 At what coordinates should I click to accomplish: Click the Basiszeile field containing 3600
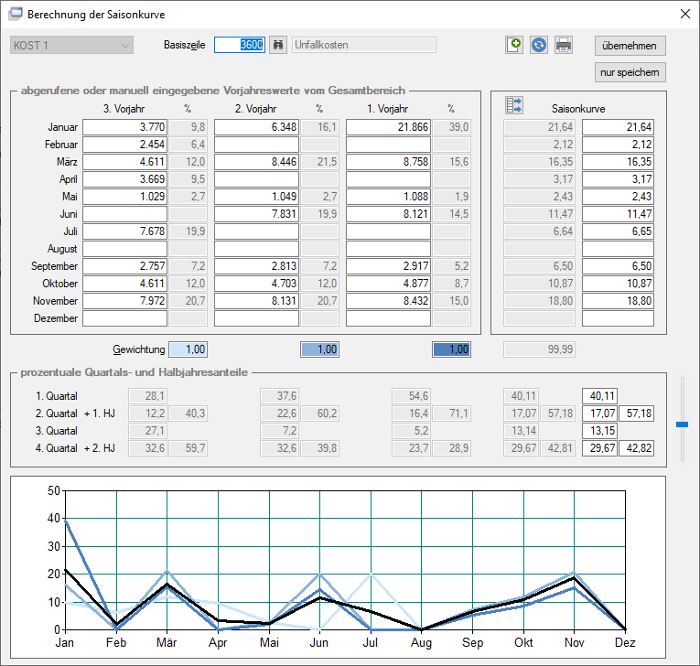click(240, 45)
